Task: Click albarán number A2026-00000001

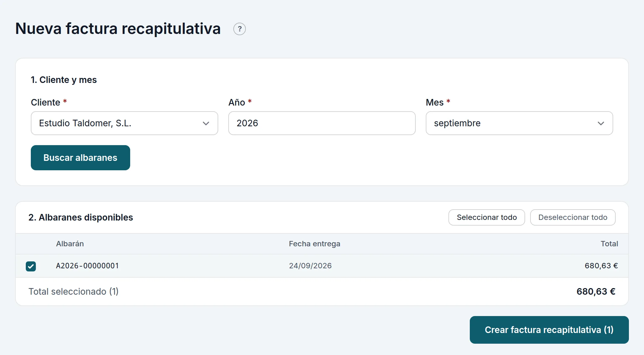Action: coord(87,266)
